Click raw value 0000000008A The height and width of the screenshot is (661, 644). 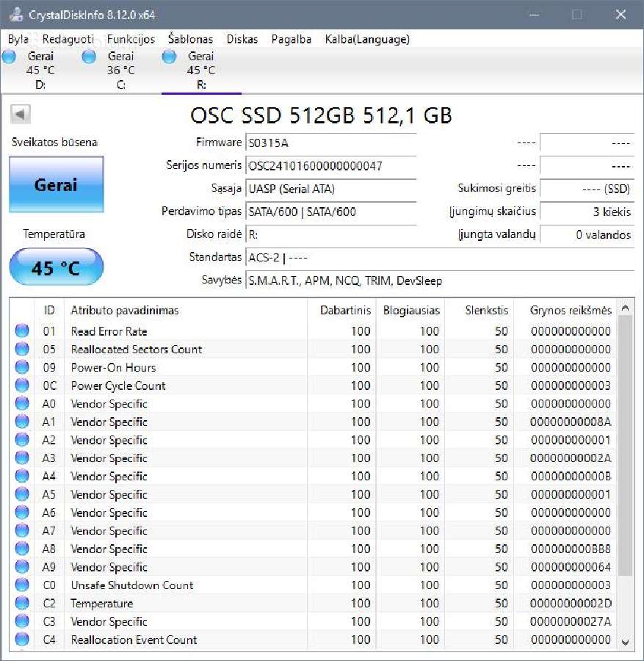[x=571, y=422]
